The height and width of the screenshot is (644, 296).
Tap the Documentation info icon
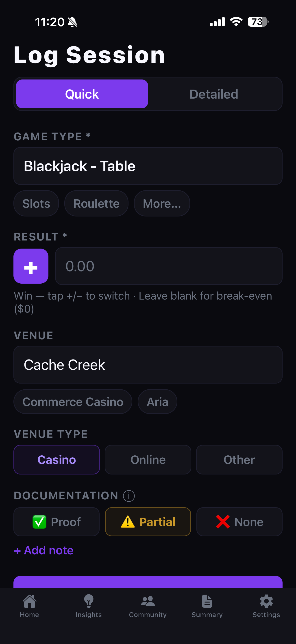click(129, 496)
